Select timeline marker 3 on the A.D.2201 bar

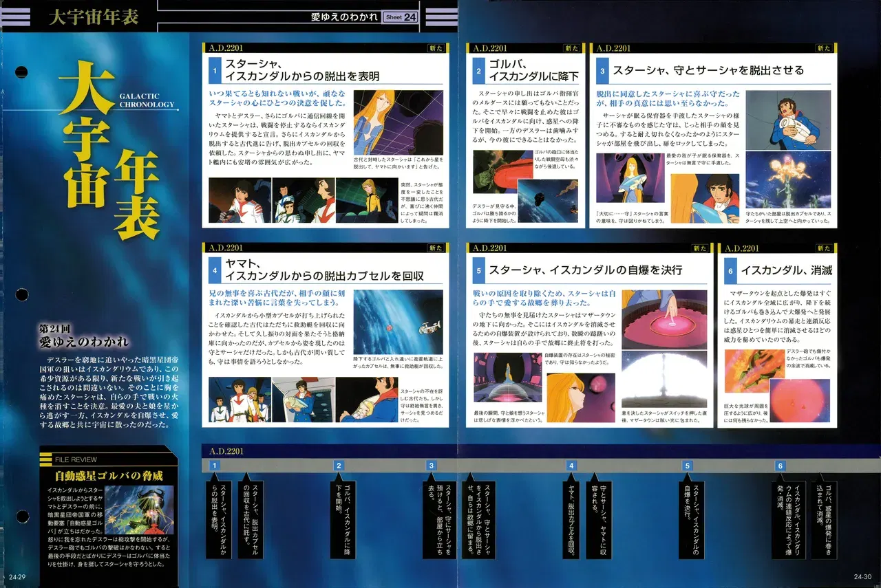[432, 466]
